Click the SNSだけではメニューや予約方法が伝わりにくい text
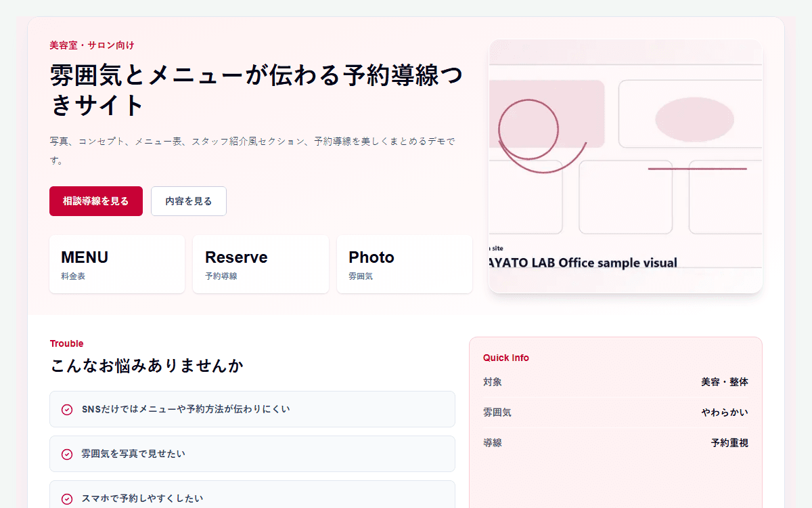 pos(185,409)
